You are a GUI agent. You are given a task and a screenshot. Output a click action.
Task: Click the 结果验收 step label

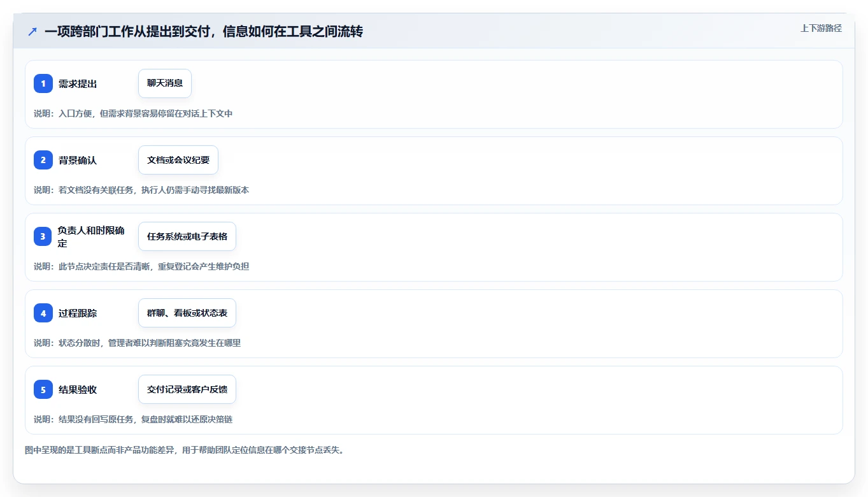[x=78, y=389]
